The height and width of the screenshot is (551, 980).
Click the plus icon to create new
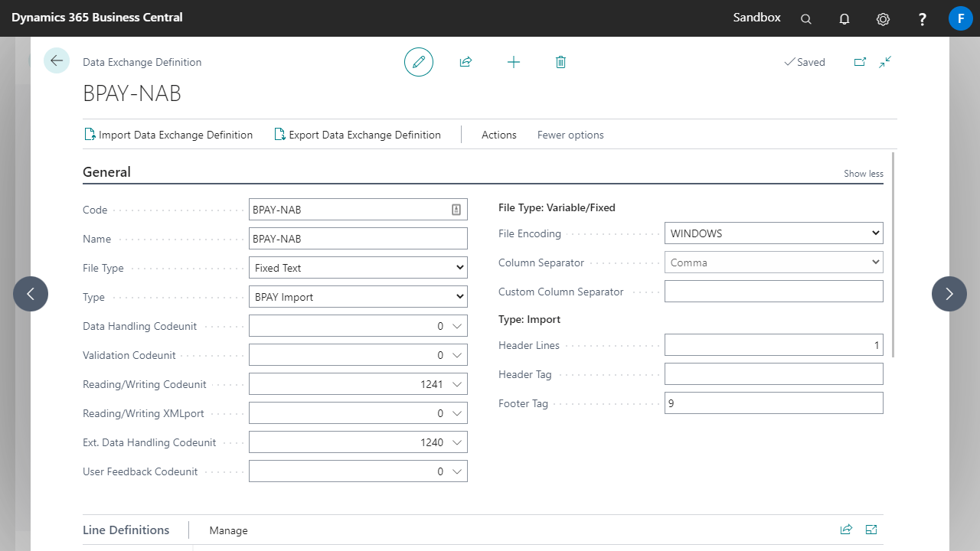[x=514, y=62]
